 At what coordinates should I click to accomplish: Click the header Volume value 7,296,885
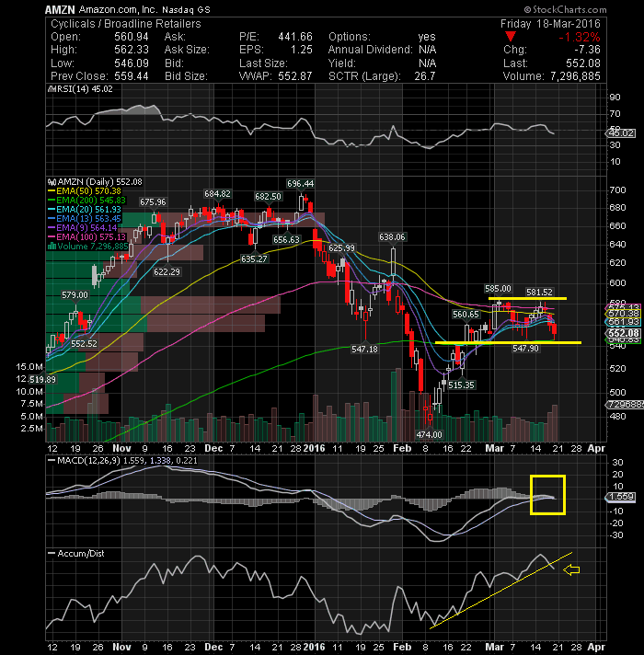point(575,76)
